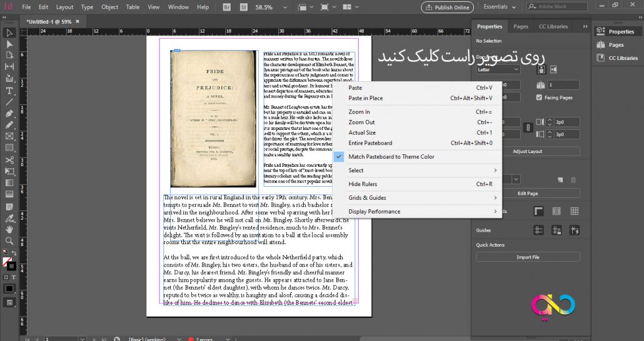Screen dimensions: 644x341
Task: Open the Object menu
Action: (109, 7)
